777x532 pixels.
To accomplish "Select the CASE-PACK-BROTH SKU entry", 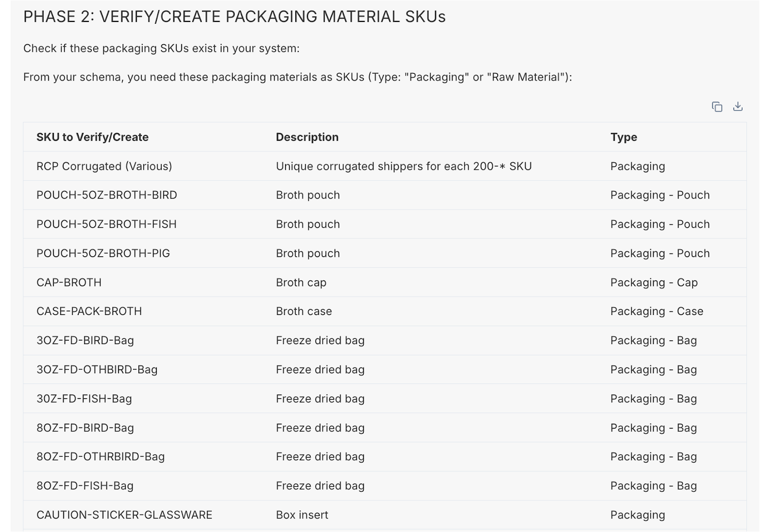I will point(89,311).
